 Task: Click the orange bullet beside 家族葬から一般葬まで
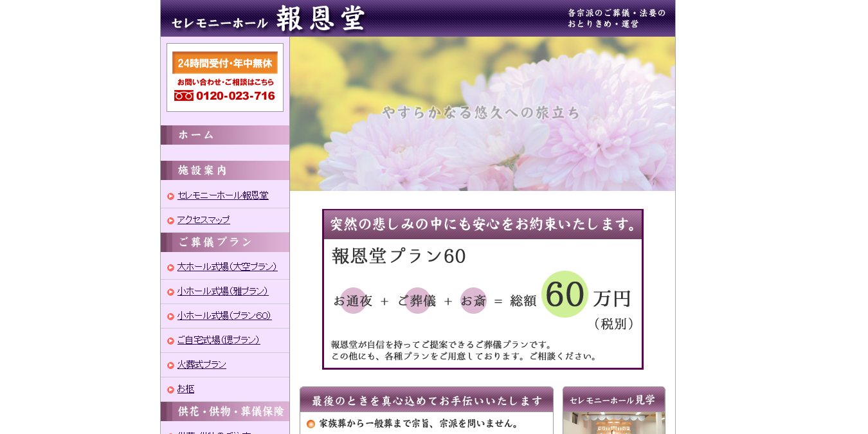pos(311,424)
